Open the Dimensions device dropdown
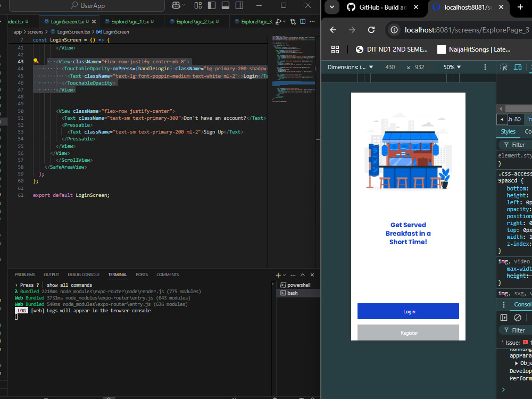This screenshot has width=532, height=399. click(x=350, y=67)
